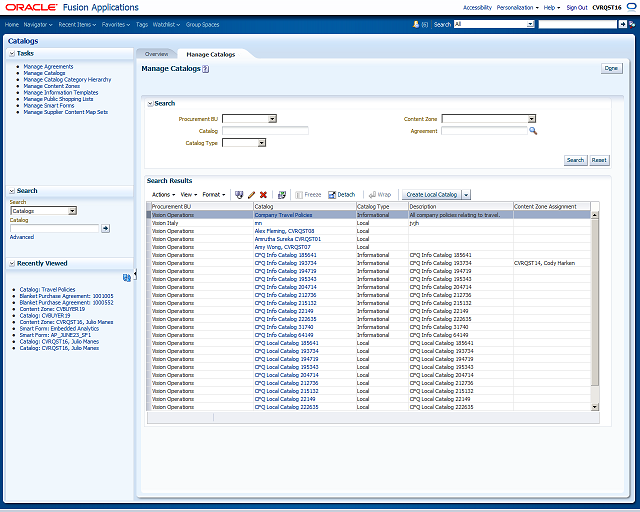Click the Tags link
This screenshot has height=512, width=640.
click(x=142, y=24)
